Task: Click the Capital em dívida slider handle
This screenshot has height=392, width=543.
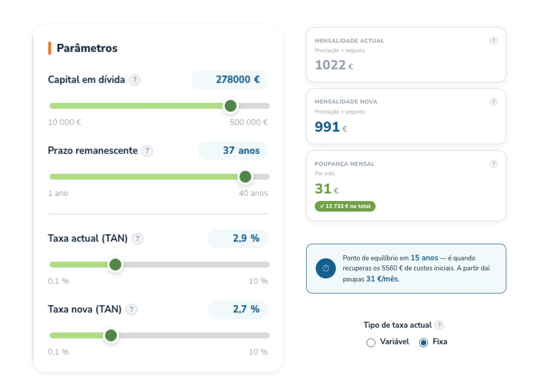Action: point(231,106)
